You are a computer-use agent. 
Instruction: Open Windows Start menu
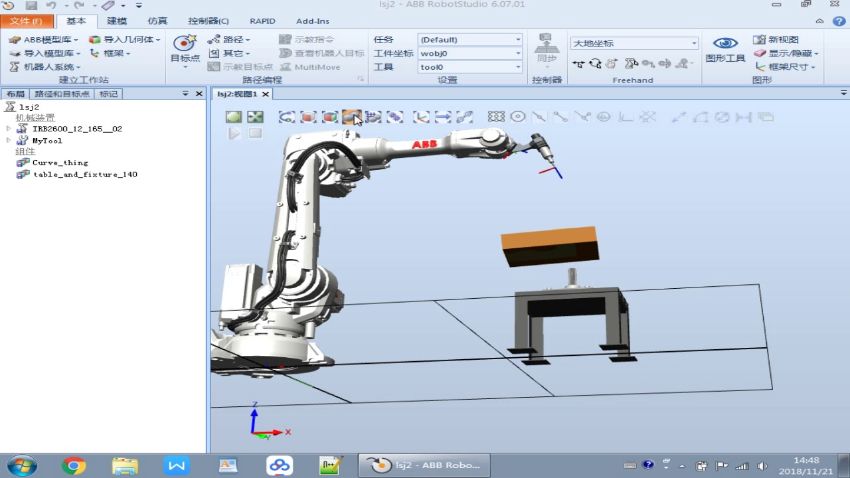click(22, 466)
